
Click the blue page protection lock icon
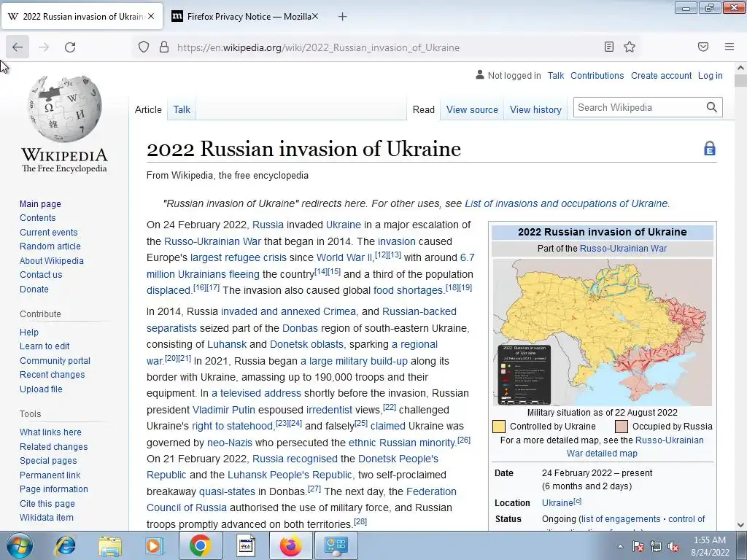tap(709, 149)
